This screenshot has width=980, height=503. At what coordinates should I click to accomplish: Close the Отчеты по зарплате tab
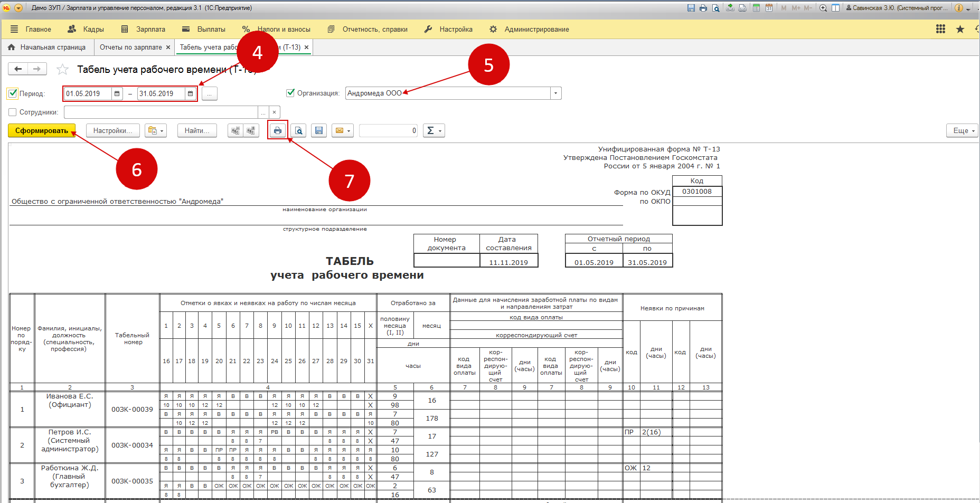pos(168,47)
